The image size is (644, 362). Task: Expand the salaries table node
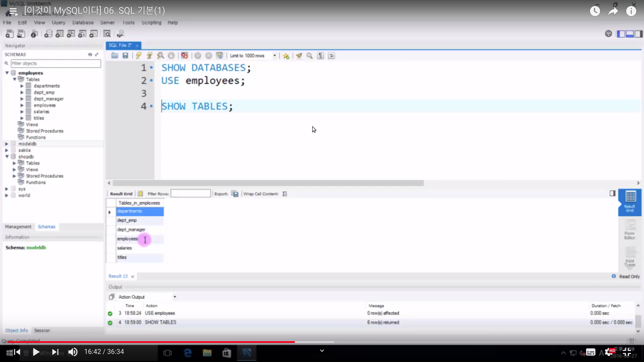(22, 112)
